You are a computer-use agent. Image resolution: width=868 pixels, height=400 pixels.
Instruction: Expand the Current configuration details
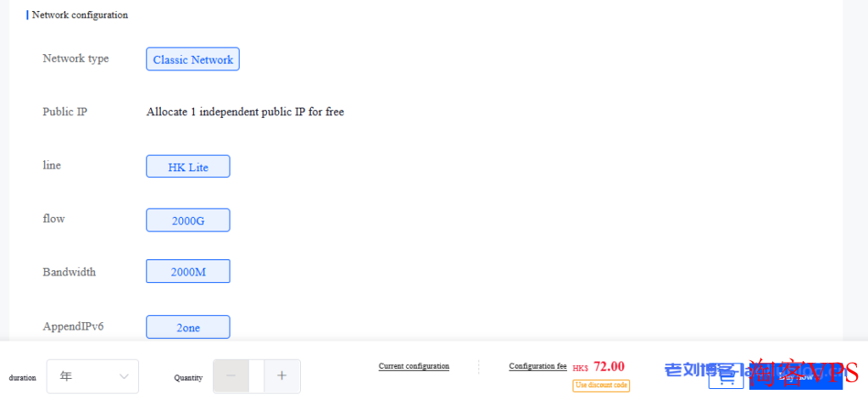tap(414, 366)
